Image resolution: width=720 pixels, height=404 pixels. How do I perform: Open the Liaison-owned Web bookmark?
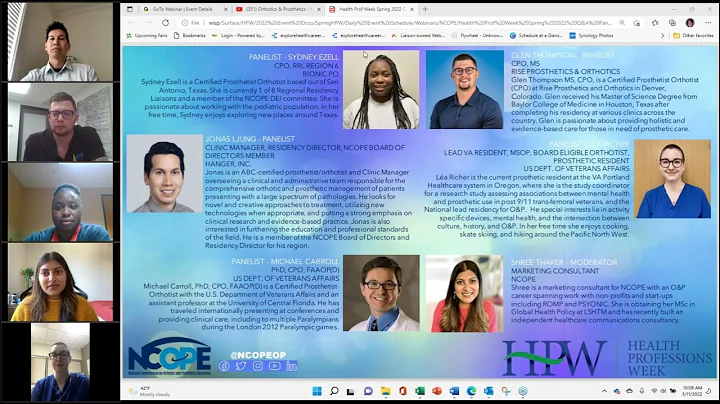click(x=418, y=35)
